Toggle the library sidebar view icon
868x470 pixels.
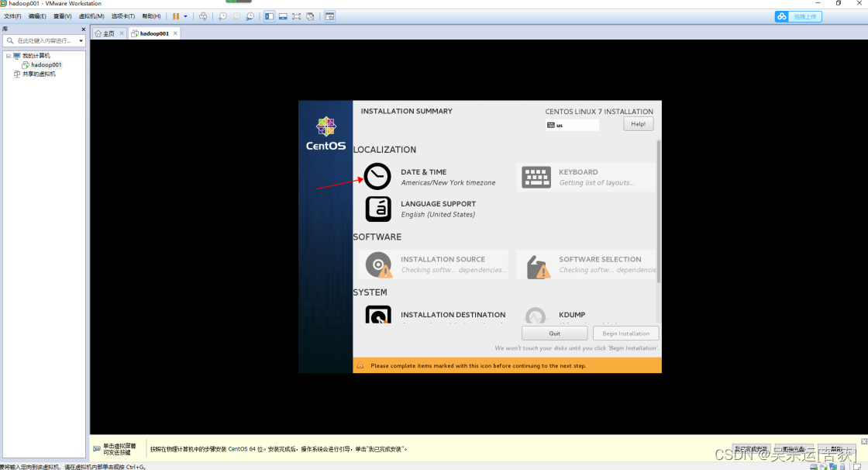pyautogui.click(x=269, y=16)
